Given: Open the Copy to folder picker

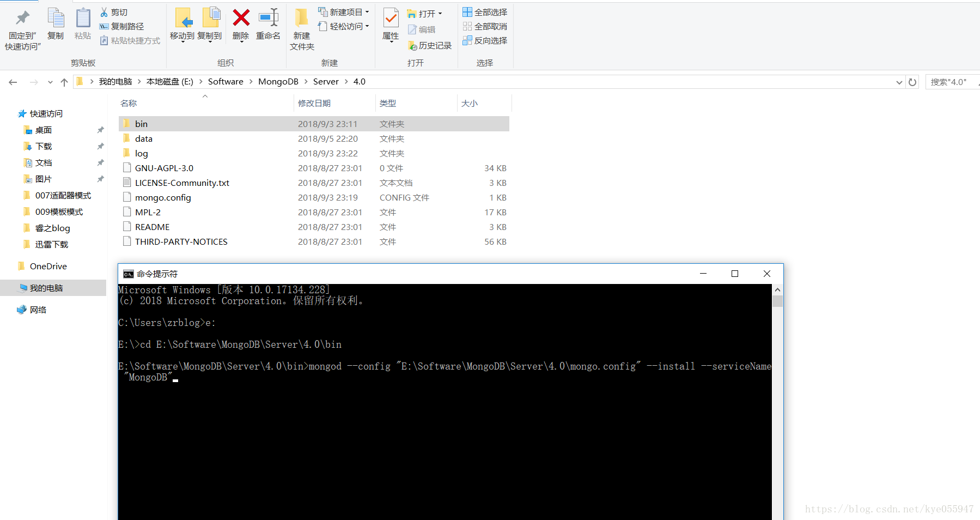Looking at the screenshot, I should [x=210, y=25].
